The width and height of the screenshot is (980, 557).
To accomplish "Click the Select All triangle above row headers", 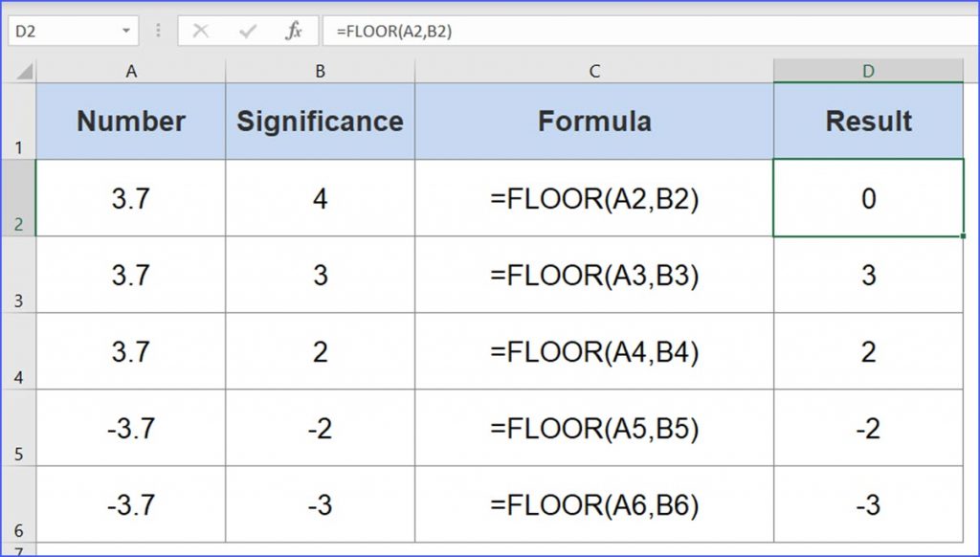I will click(x=26, y=70).
